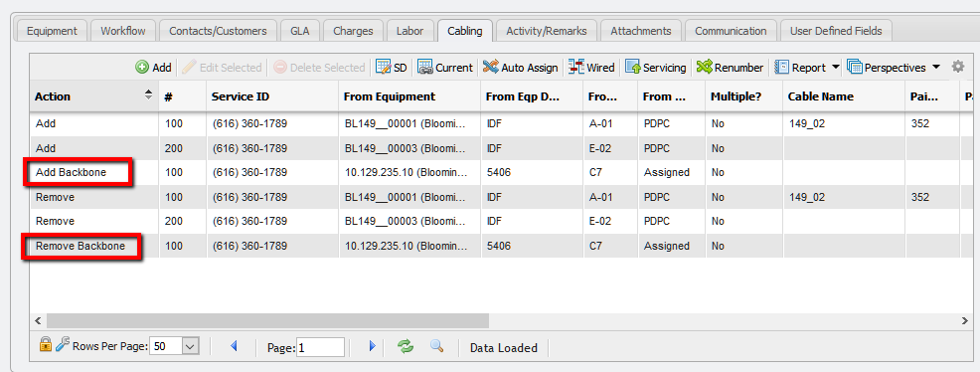This screenshot has width=980, height=372.
Task: Go to the next page arrow
Action: [373, 346]
